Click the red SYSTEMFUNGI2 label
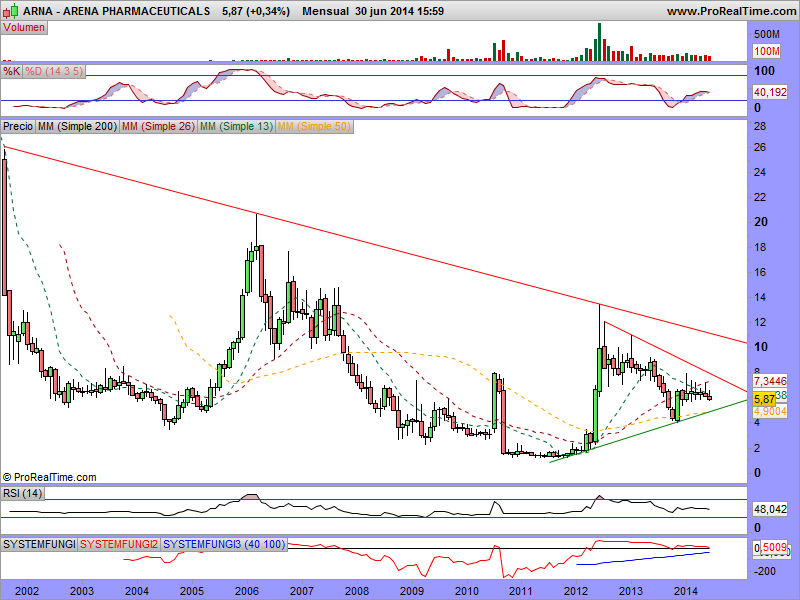This screenshot has width=800, height=600. (119, 544)
